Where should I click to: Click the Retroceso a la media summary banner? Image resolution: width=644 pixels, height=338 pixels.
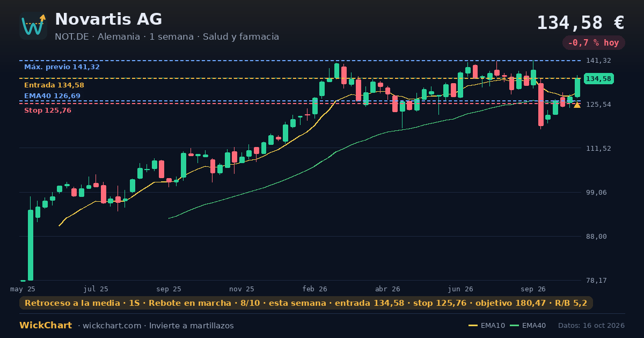306,303
